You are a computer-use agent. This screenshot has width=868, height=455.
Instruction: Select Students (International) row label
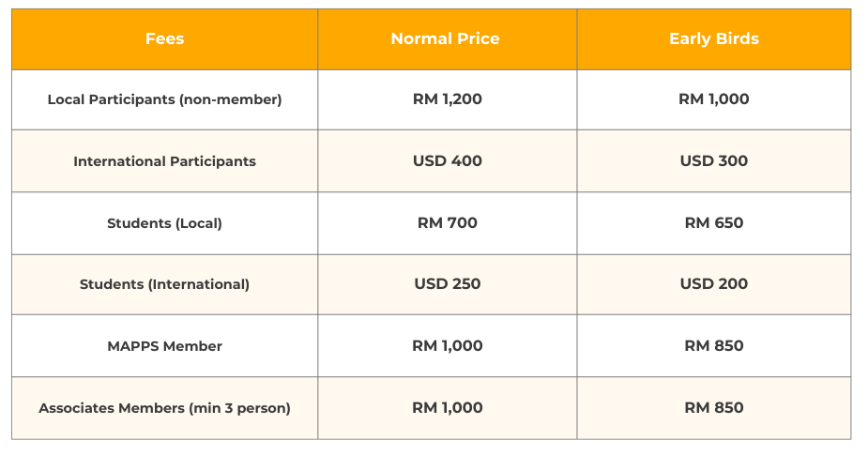coord(164,284)
